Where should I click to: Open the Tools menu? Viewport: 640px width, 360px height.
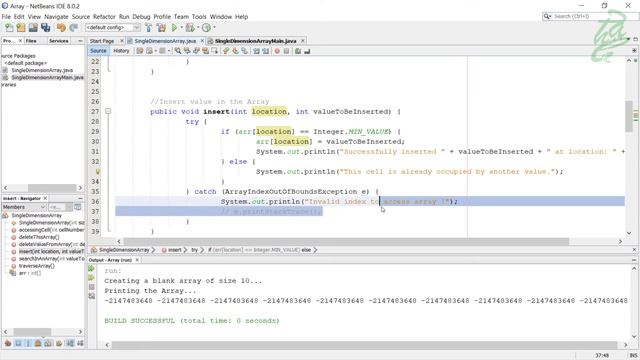point(199,17)
